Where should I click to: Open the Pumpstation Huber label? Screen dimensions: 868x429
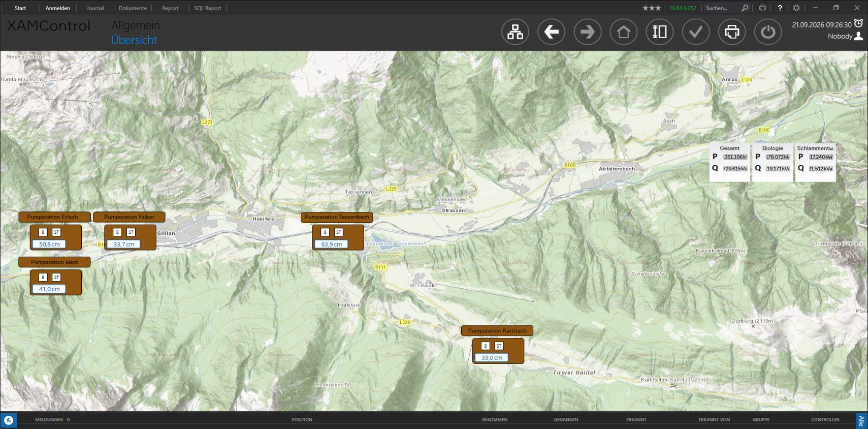129,217
